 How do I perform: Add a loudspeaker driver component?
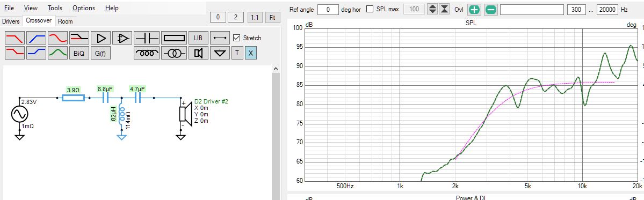[198, 53]
